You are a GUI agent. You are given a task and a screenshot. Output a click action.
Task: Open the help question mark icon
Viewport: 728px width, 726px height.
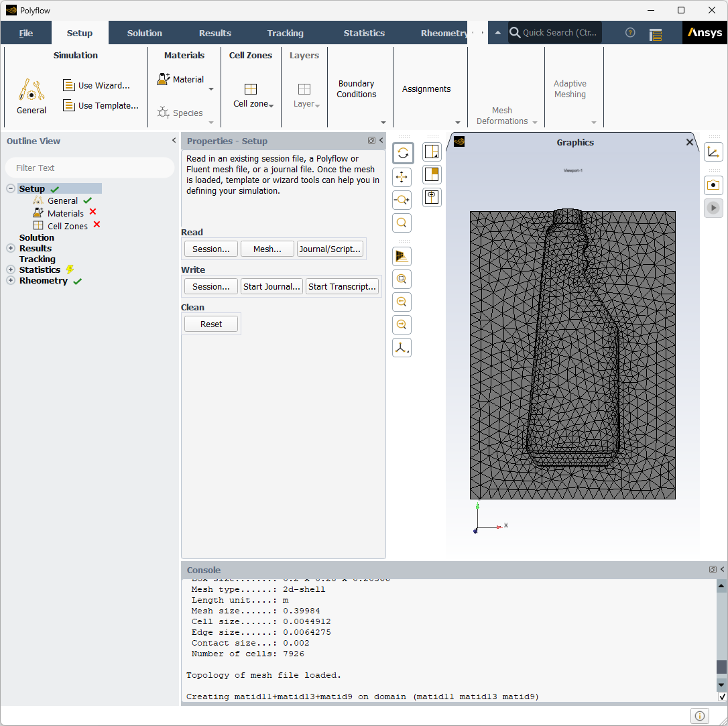click(630, 32)
